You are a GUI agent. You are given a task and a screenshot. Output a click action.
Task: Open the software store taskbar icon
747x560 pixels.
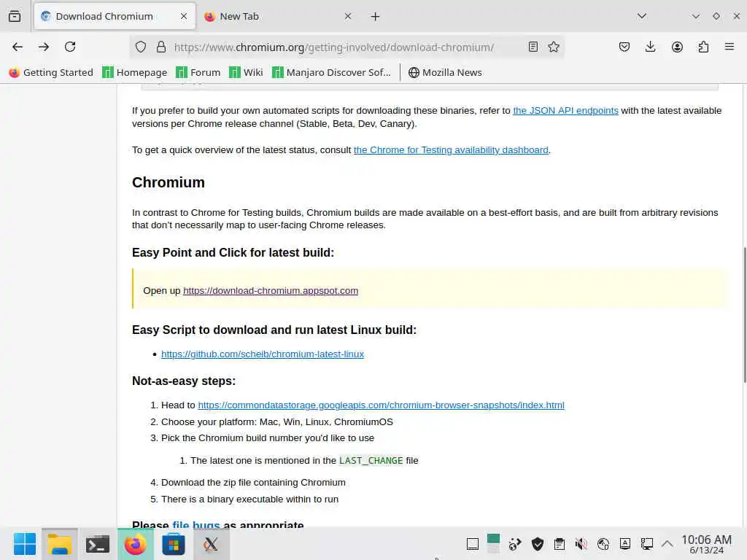point(174,544)
